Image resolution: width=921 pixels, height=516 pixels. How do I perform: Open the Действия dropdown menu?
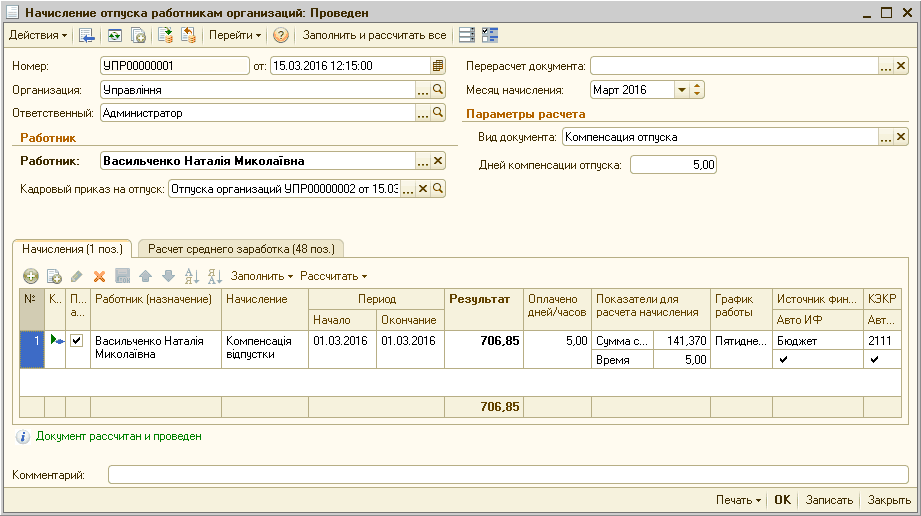[38, 35]
